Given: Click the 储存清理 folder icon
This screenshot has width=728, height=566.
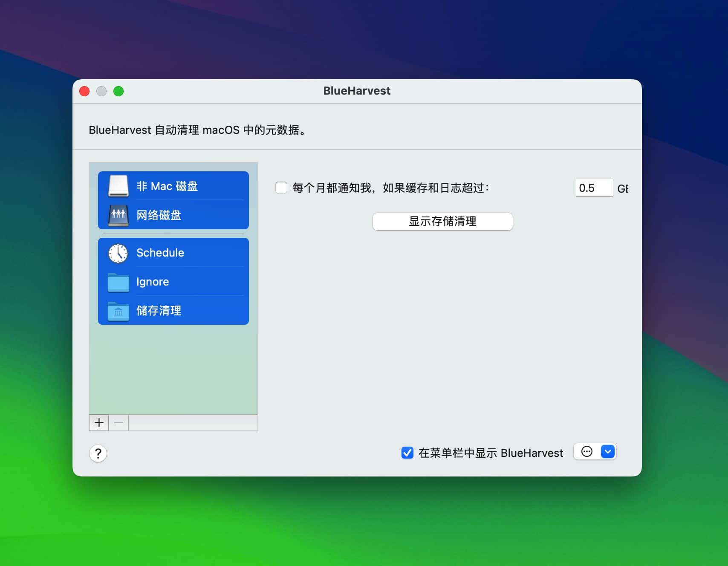Looking at the screenshot, I should 118,311.
